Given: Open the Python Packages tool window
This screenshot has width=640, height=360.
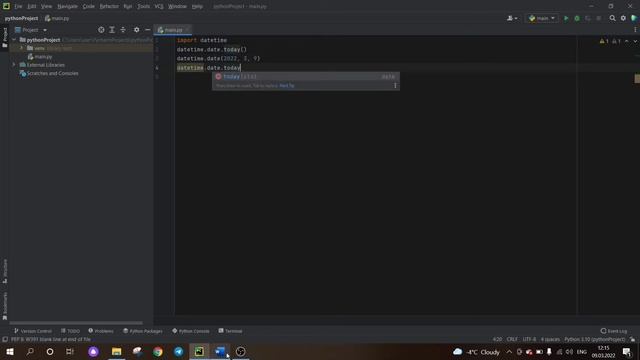Looking at the screenshot, I should [x=142, y=331].
